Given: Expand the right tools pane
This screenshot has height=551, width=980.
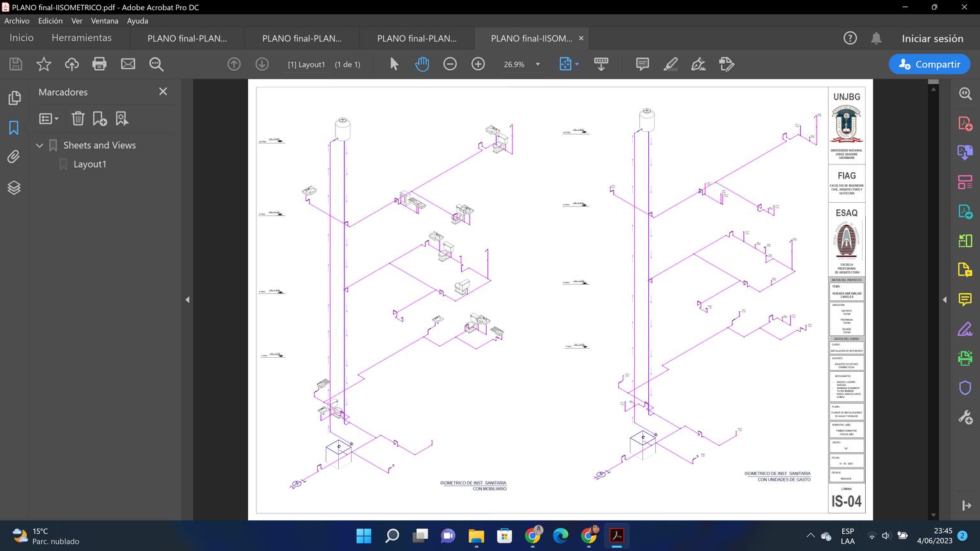Looking at the screenshot, I should (x=966, y=506).
